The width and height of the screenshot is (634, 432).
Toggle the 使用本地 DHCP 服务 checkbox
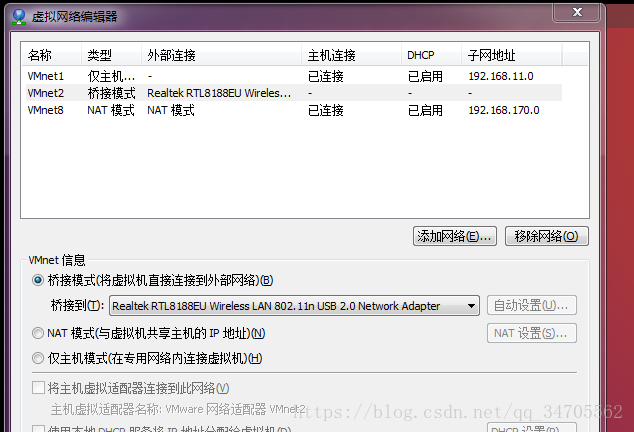38,429
